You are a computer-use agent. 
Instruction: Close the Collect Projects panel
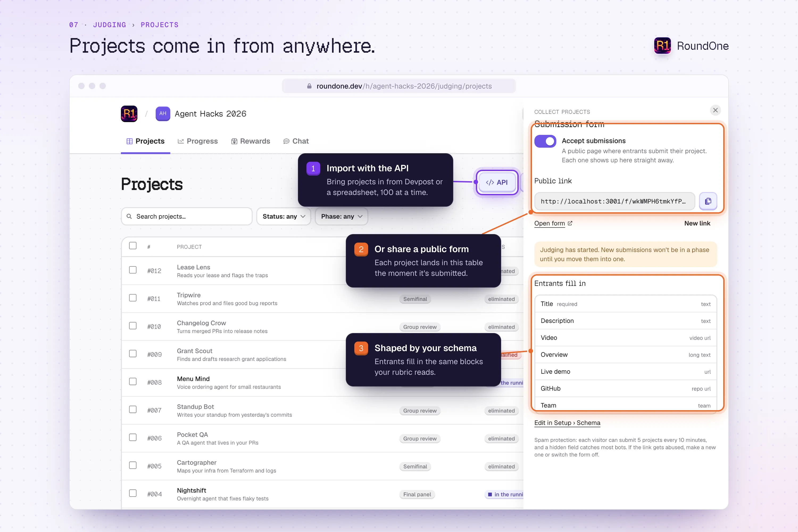715,110
